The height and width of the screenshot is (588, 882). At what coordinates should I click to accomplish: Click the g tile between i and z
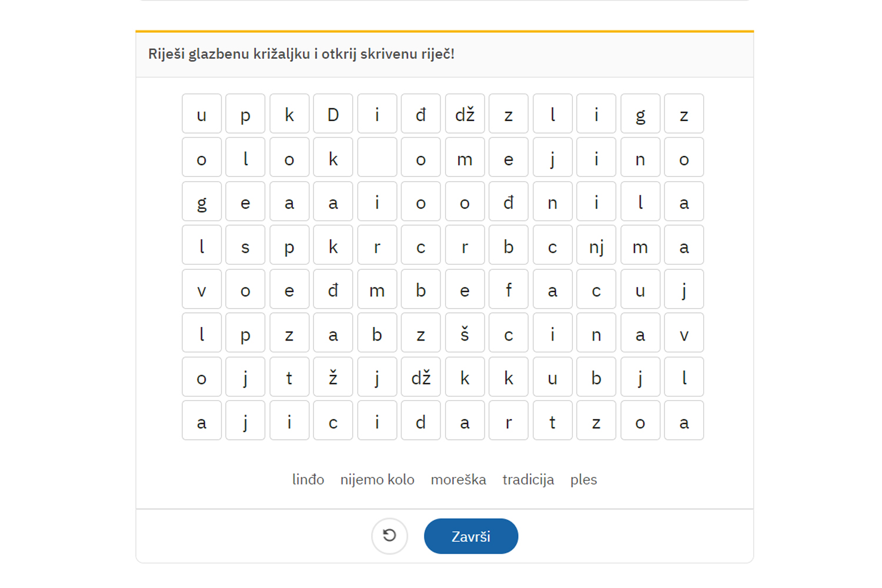click(x=640, y=114)
